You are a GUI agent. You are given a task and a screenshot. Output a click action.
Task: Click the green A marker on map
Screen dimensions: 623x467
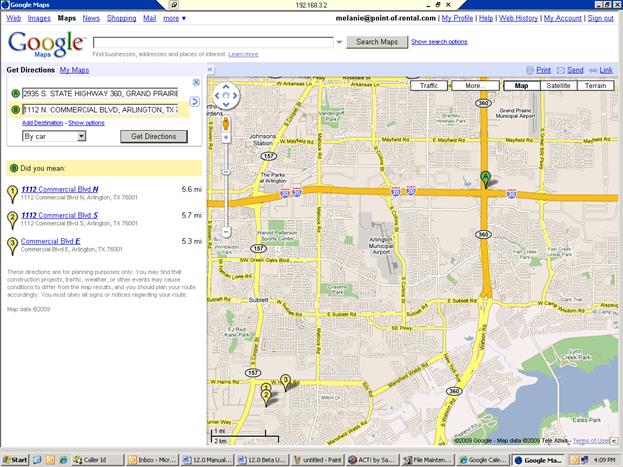(x=485, y=179)
